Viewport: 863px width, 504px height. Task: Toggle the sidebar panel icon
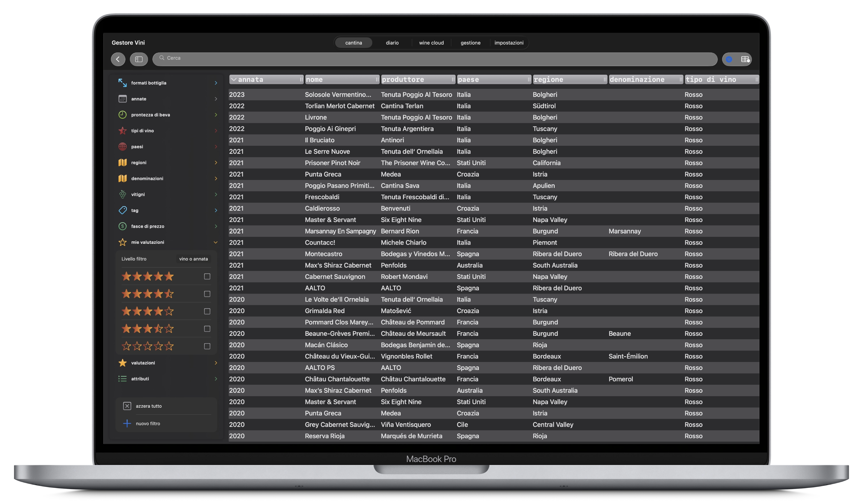point(139,59)
